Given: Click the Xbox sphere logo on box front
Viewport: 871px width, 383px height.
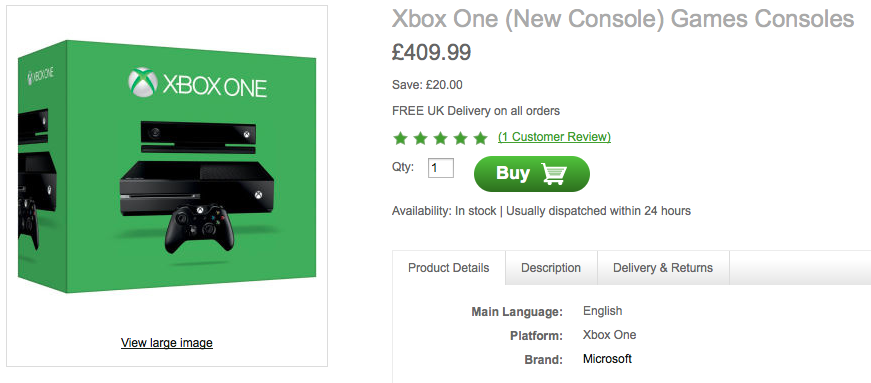Looking at the screenshot, I should click(143, 82).
